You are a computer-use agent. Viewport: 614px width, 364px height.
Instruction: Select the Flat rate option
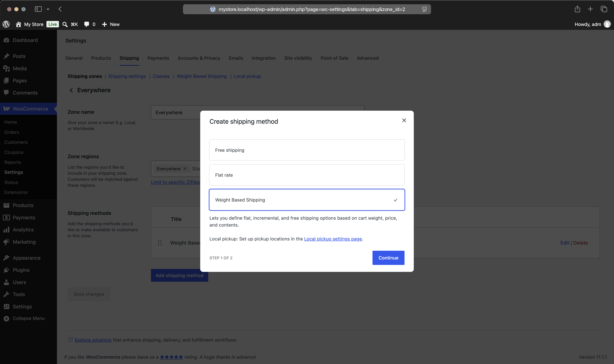[307, 175]
